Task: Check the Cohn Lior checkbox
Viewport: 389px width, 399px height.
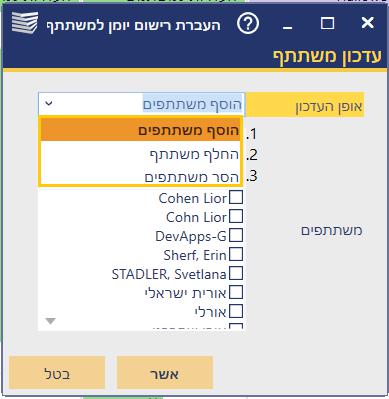Action: (236, 216)
